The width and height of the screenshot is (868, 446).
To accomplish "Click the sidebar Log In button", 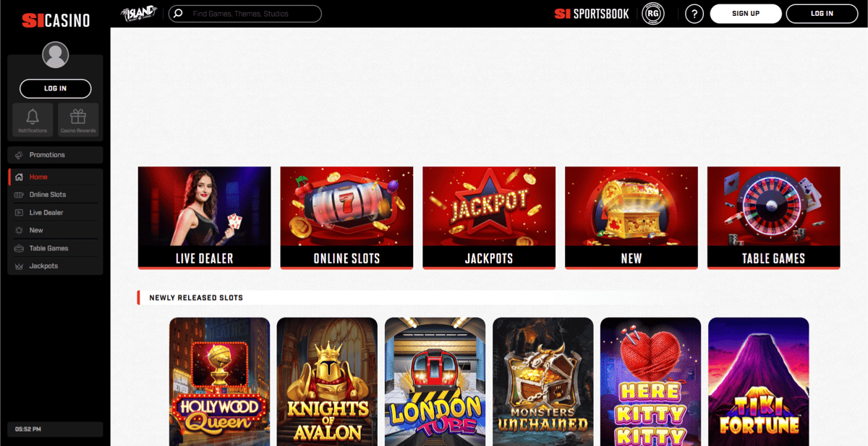I will 56,88.
